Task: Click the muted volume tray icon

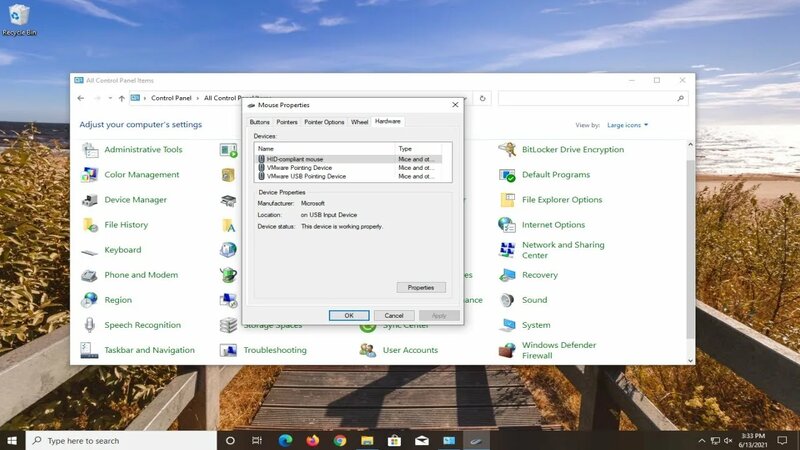Action: [x=729, y=441]
